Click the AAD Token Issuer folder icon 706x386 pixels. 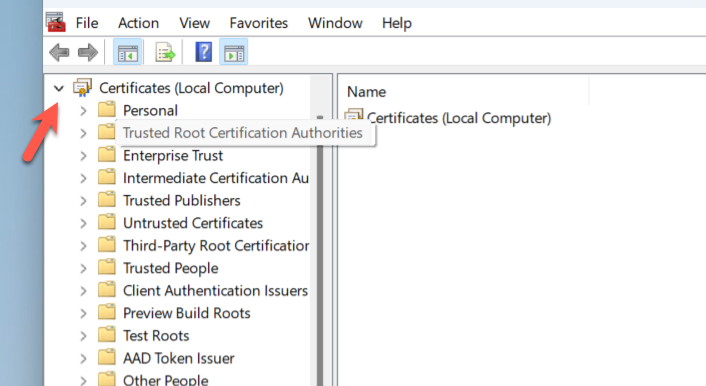[x=107, y=357]
